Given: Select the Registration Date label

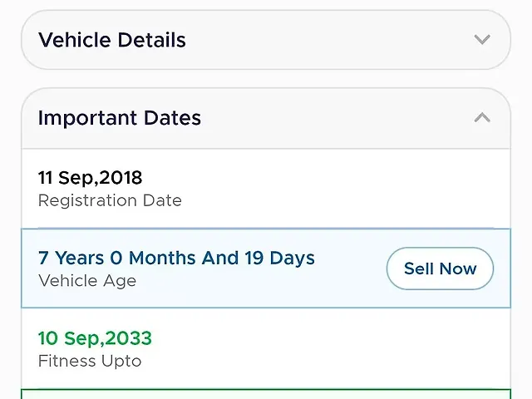Looking at the screenshot, I should [x=110, y=200].
